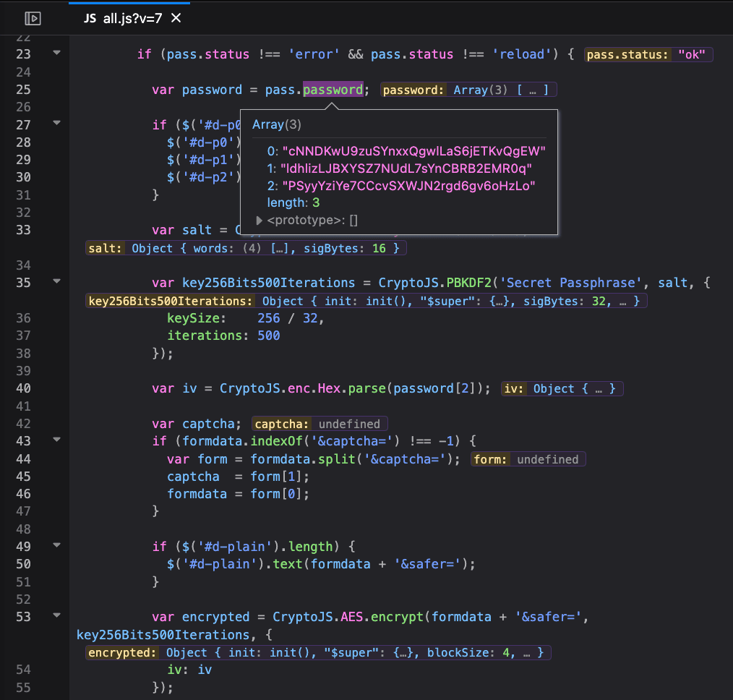Fold the if block at line 27
The image size is (733, 700).
click(x=56, y=124)
